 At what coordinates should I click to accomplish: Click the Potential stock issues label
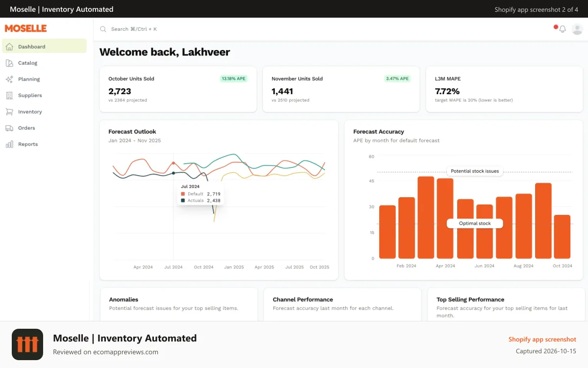click(x=475, y=171)
